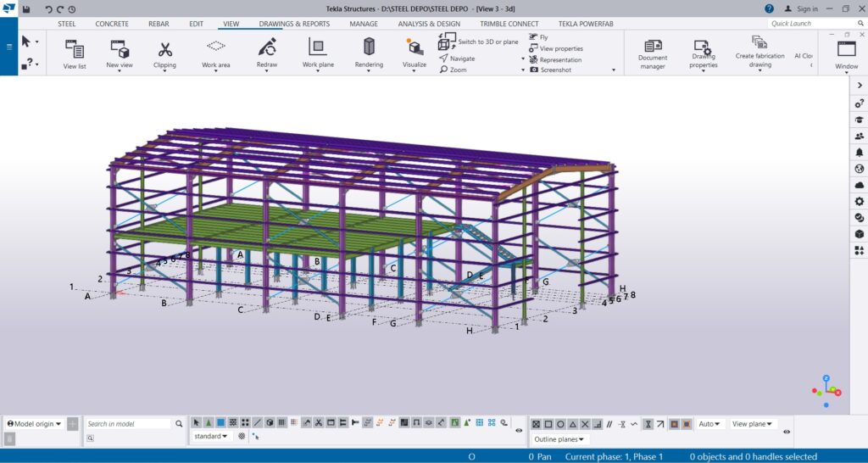Toggle selection toolbar visibility eye

[519, 430]
